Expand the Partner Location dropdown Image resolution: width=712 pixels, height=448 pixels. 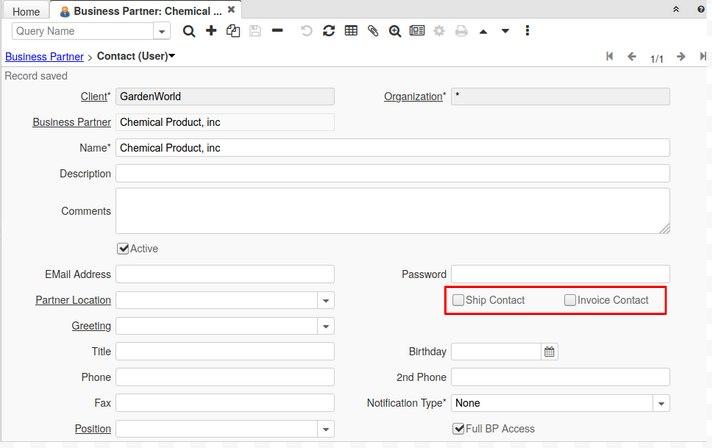coord(326,301)
